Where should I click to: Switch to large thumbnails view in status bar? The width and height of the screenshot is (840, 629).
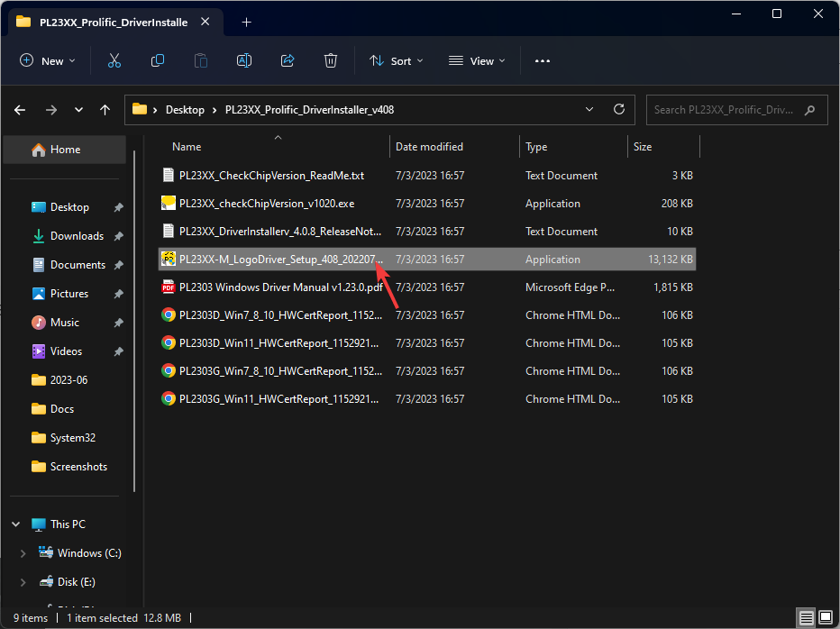point(825,618)
